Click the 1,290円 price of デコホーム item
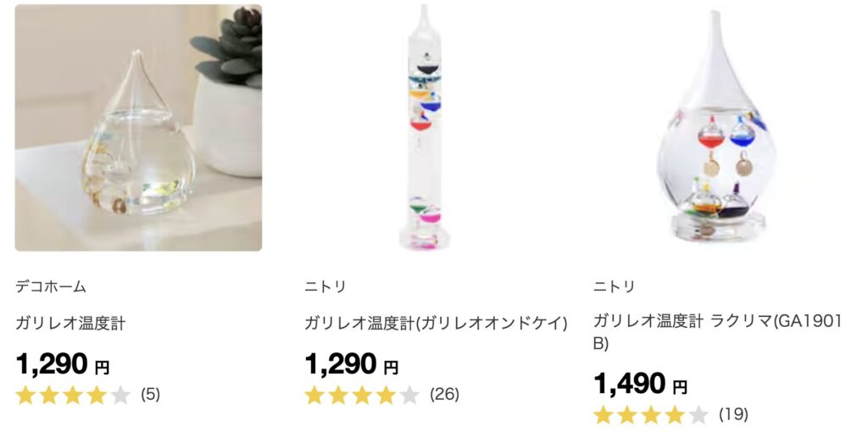 63,364
